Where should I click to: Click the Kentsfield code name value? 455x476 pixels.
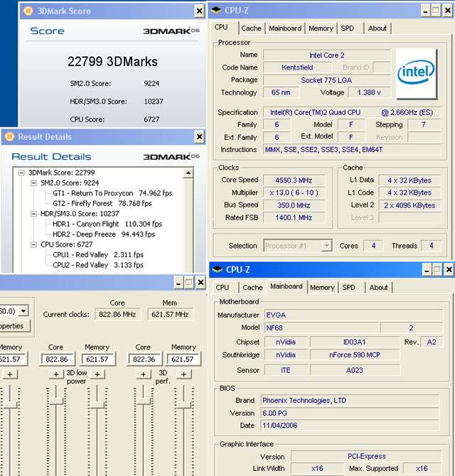coord(297,67)
